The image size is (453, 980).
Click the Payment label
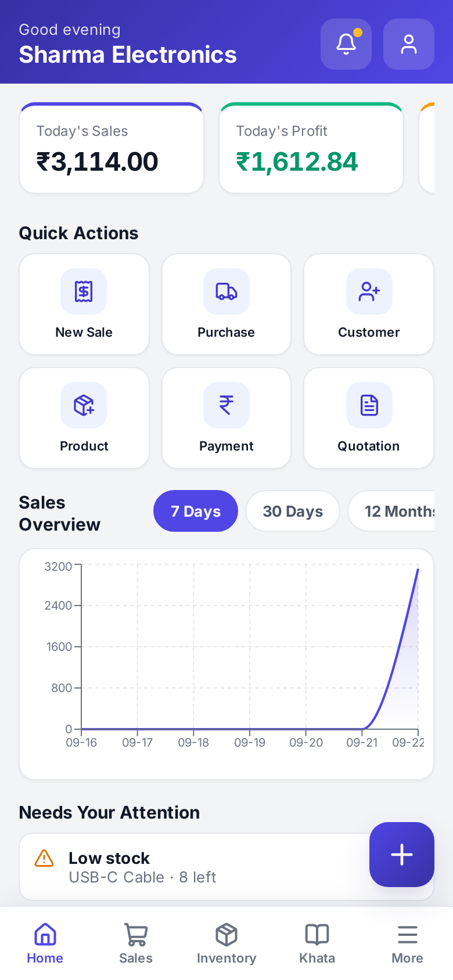coord(227,446)
